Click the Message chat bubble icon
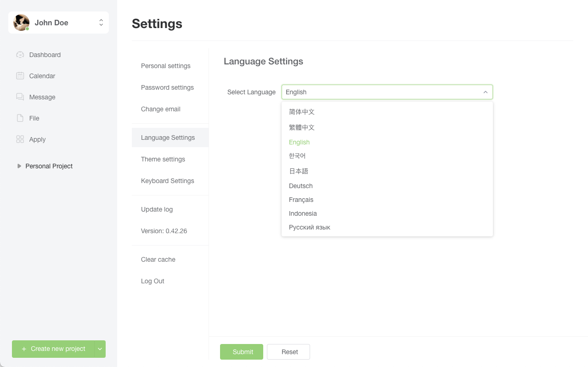588x367 pixels. [20, 97]
